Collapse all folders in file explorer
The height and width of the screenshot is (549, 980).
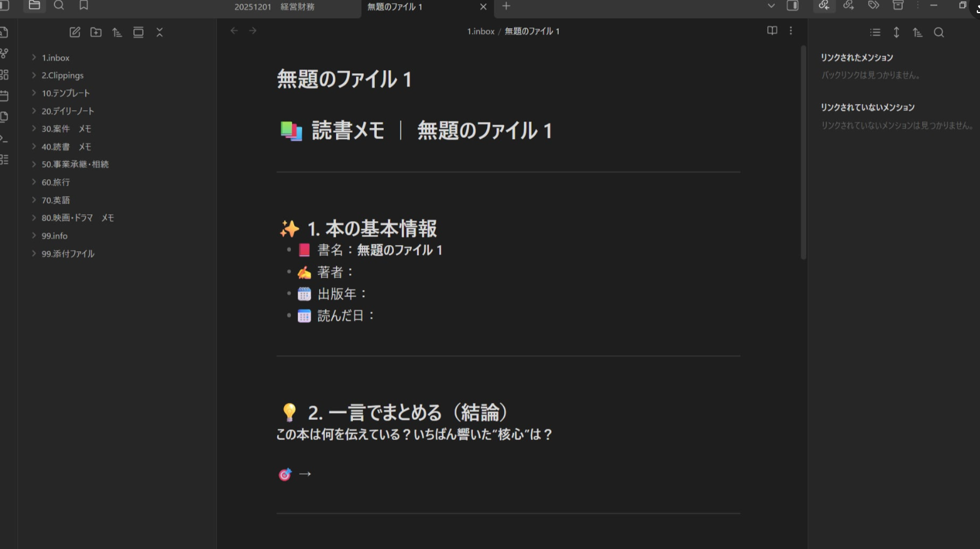tap(159, 33)
